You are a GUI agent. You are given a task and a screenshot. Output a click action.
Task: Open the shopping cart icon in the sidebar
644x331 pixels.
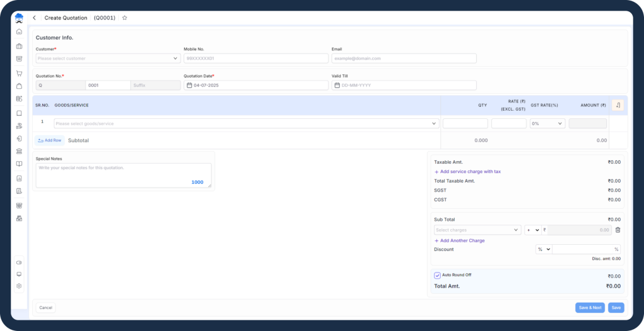(x=19, y=73)
